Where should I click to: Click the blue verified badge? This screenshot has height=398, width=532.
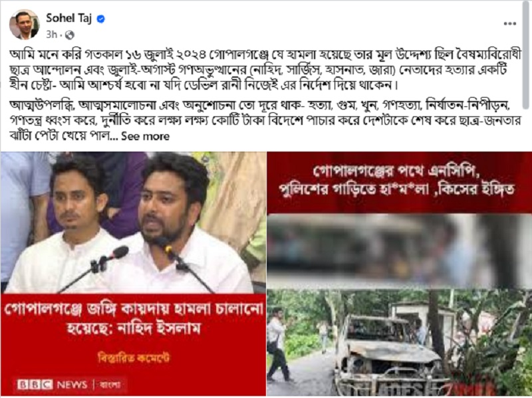tap(101, 19)
